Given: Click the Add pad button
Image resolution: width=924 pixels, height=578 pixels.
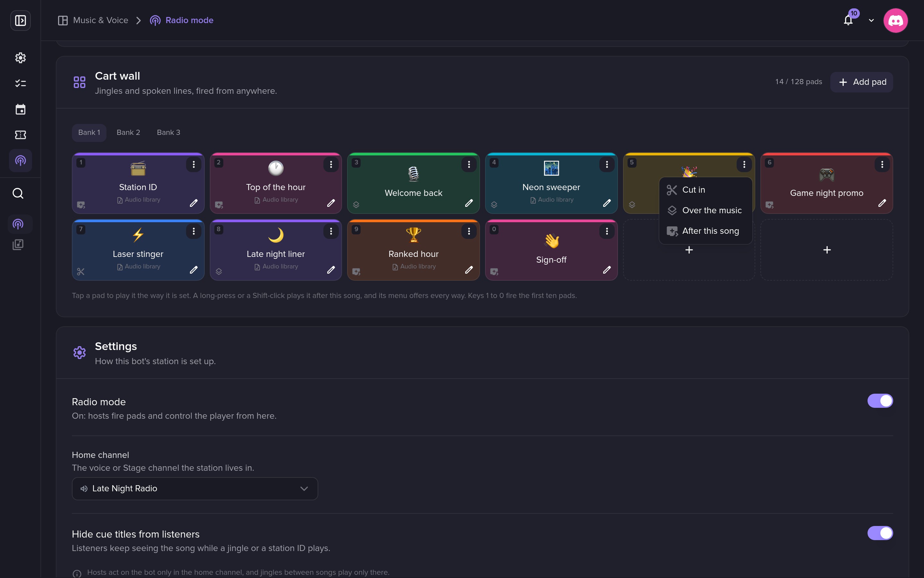Looking at the screenshot, I should coord(862,82).
